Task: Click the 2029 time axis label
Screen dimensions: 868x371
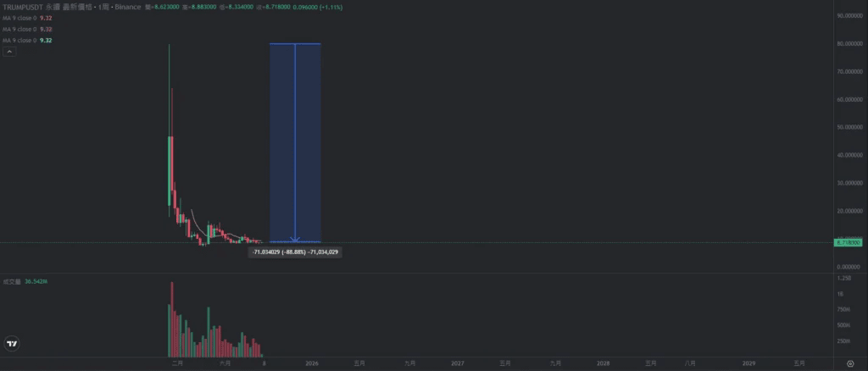Action: click(x=748, y=363)
